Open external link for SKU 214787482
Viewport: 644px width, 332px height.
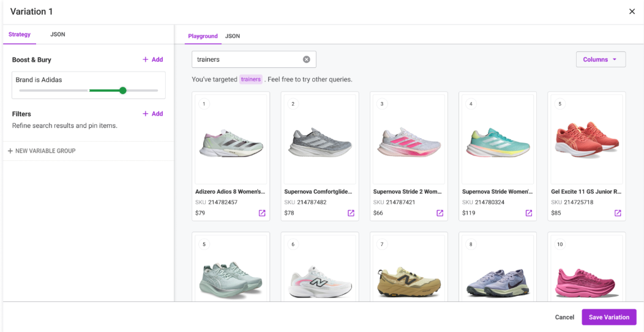(351, 213)
